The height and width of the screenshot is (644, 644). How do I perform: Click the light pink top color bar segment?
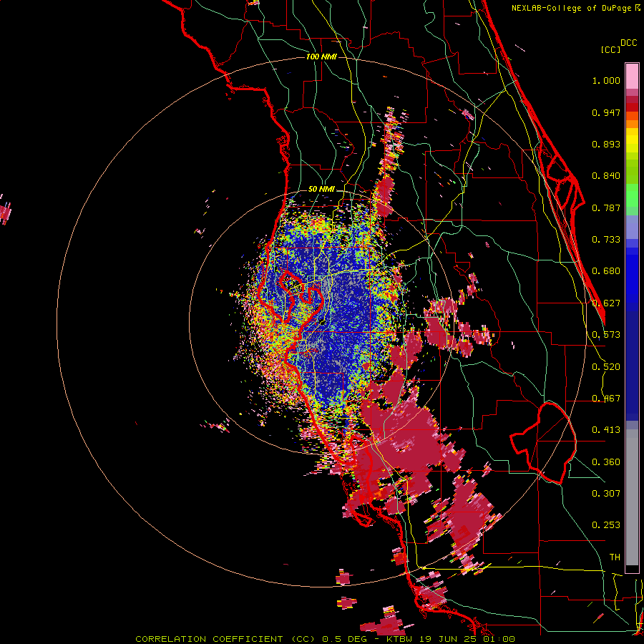click(x=632, y=76)
